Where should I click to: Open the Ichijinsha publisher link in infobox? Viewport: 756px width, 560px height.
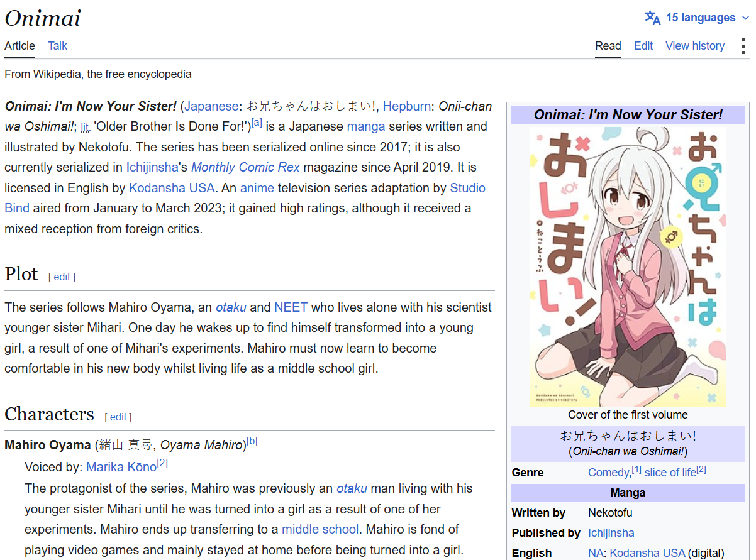(611, 533)
